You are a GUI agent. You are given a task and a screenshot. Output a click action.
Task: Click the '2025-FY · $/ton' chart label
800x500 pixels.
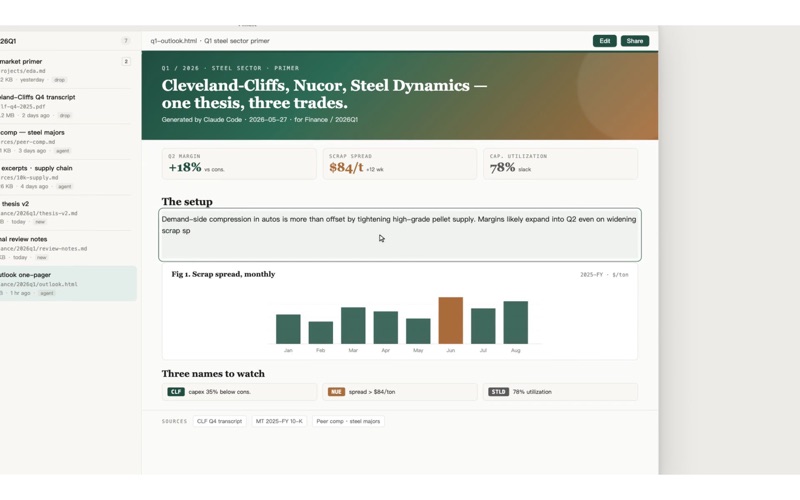(604, 274)
